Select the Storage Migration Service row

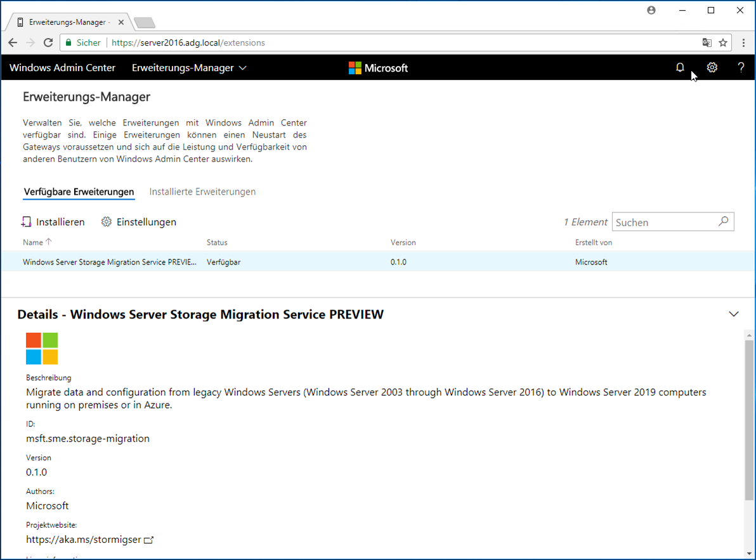pos(378,262)
